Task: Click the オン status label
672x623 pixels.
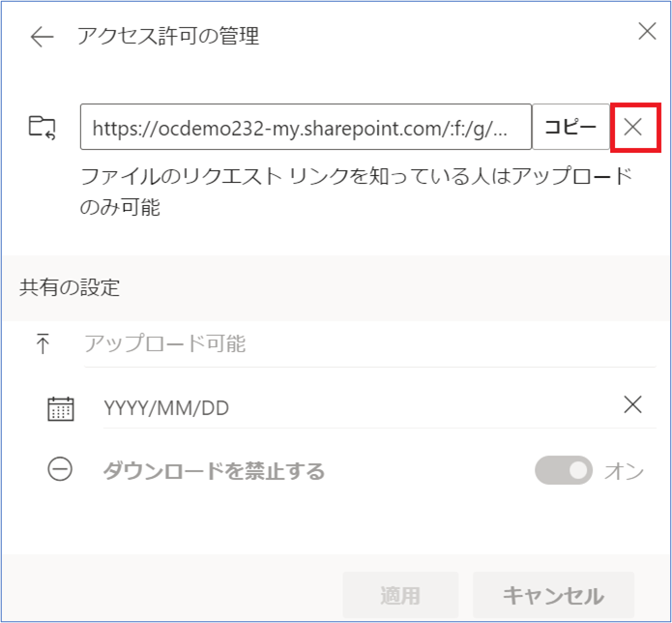Action: 624,471
